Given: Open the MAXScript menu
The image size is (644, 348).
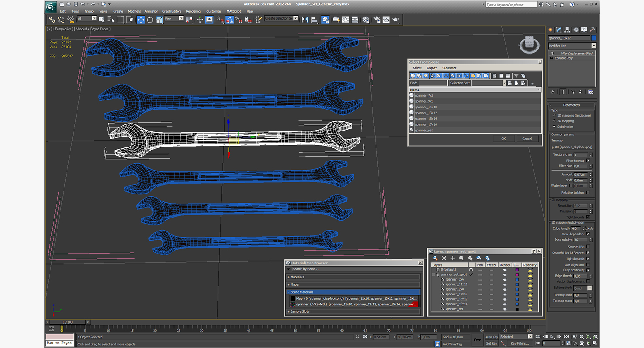Looking at the screenshot, I should 234,11.
